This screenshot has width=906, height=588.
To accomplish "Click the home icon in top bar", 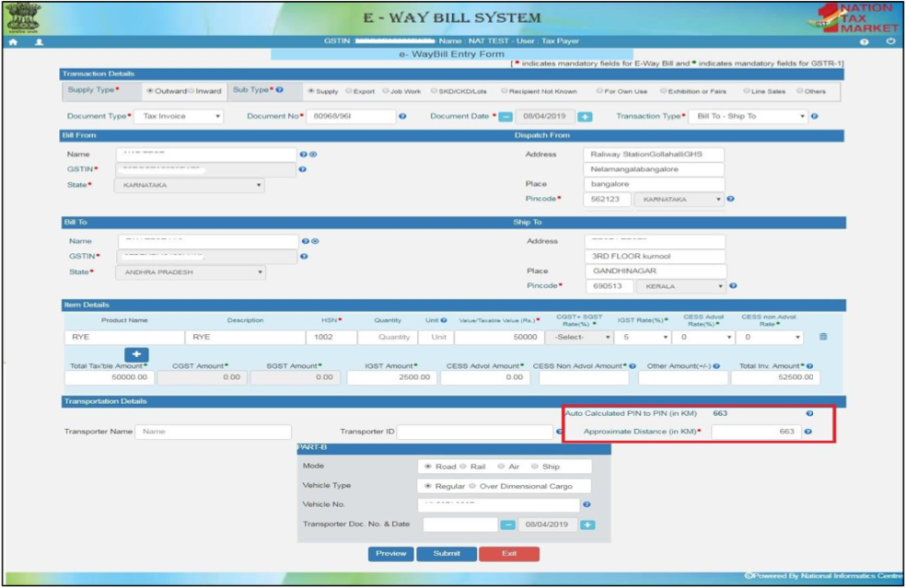I will 13,42.
